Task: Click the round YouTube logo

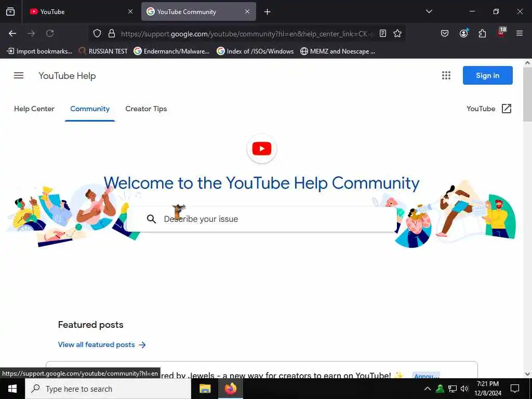Action: pos(262,149)
